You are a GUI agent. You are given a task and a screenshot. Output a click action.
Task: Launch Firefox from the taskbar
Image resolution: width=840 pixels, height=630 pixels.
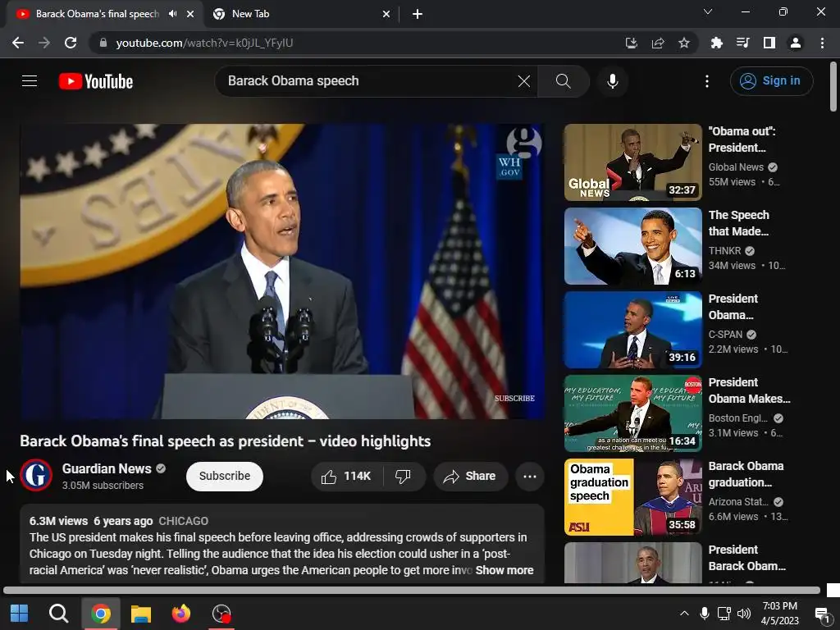pos(181,614)
